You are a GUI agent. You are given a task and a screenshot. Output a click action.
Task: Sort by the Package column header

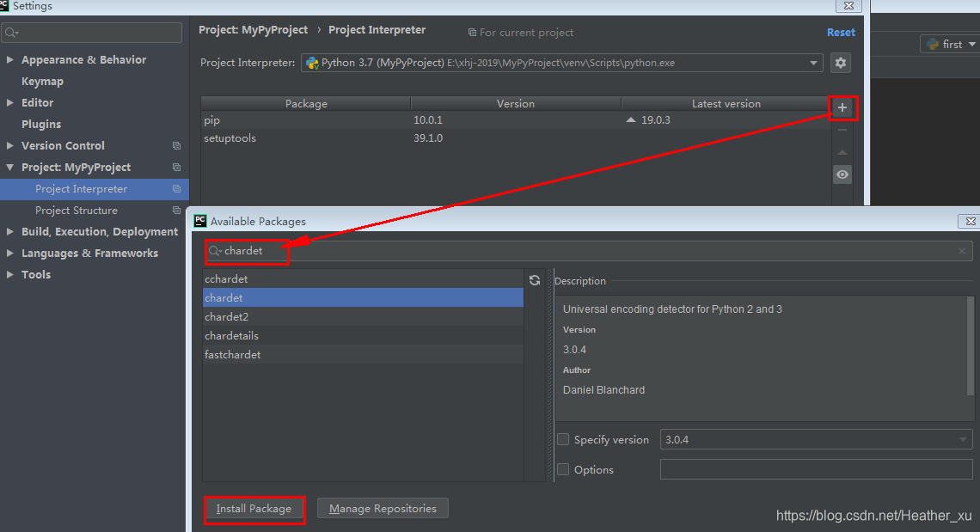point(306,104)
